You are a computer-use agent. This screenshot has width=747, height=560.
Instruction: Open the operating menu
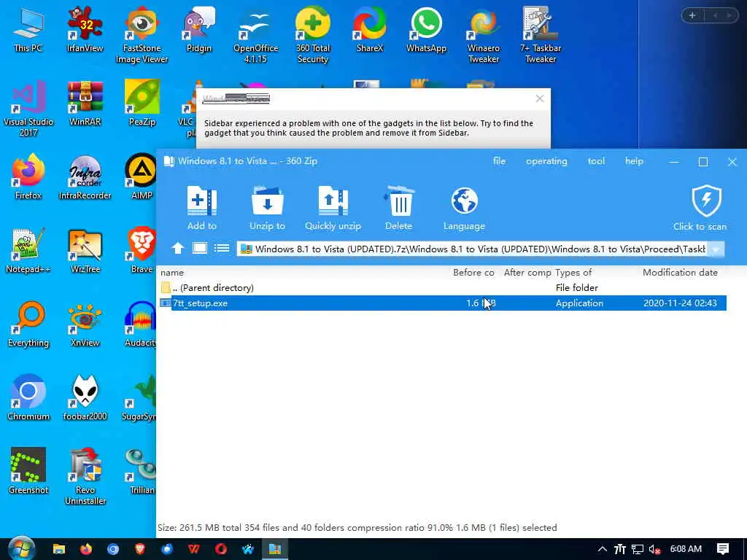(x=546, y=161)
